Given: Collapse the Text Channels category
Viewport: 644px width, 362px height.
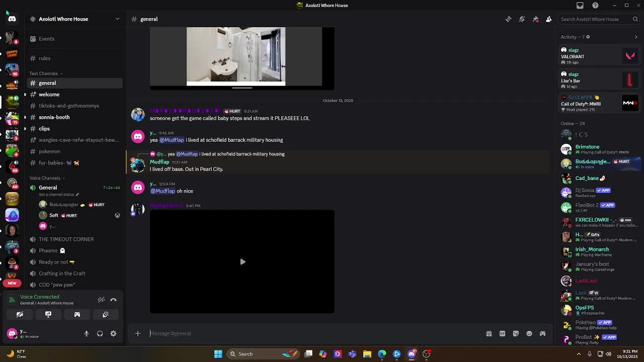Looking at the screenshot, I should [x=46, y=73].
